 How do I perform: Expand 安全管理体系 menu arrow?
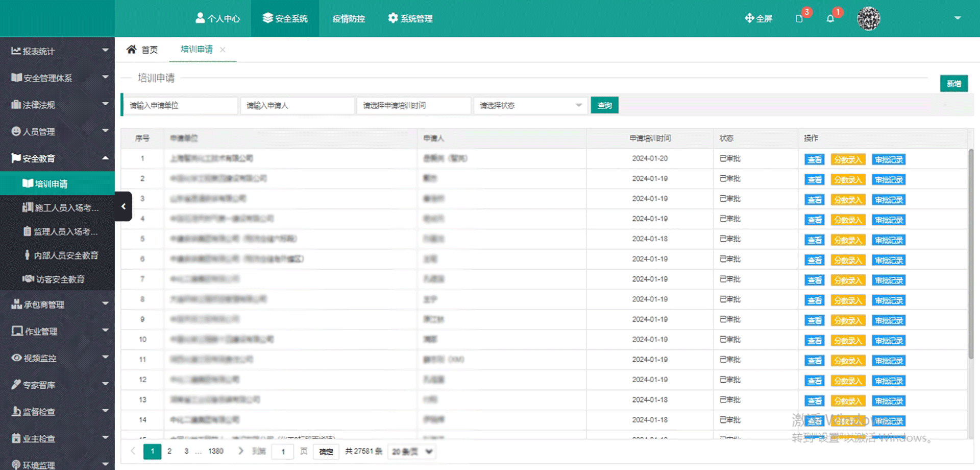click(x=105, y=77)
